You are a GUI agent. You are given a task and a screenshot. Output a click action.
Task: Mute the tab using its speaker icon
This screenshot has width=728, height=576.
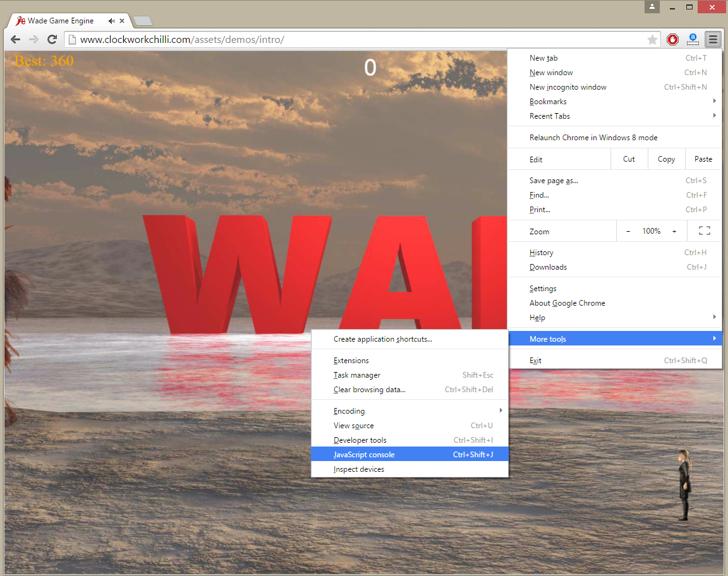[111, 21]
